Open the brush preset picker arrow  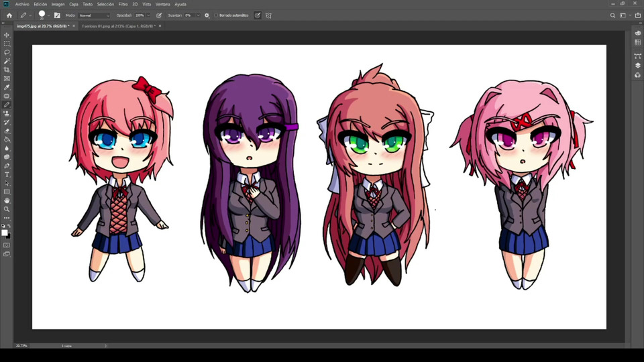[x=48, y=15]
